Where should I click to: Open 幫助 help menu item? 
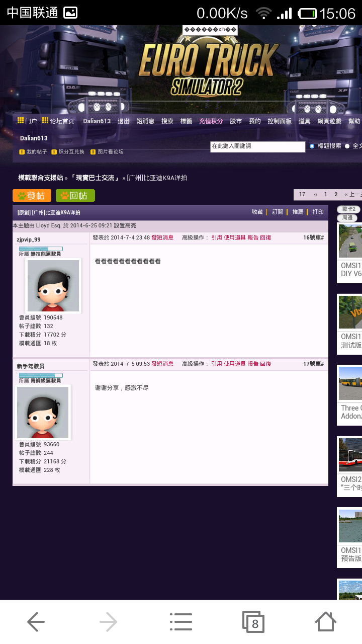[354, 121]
